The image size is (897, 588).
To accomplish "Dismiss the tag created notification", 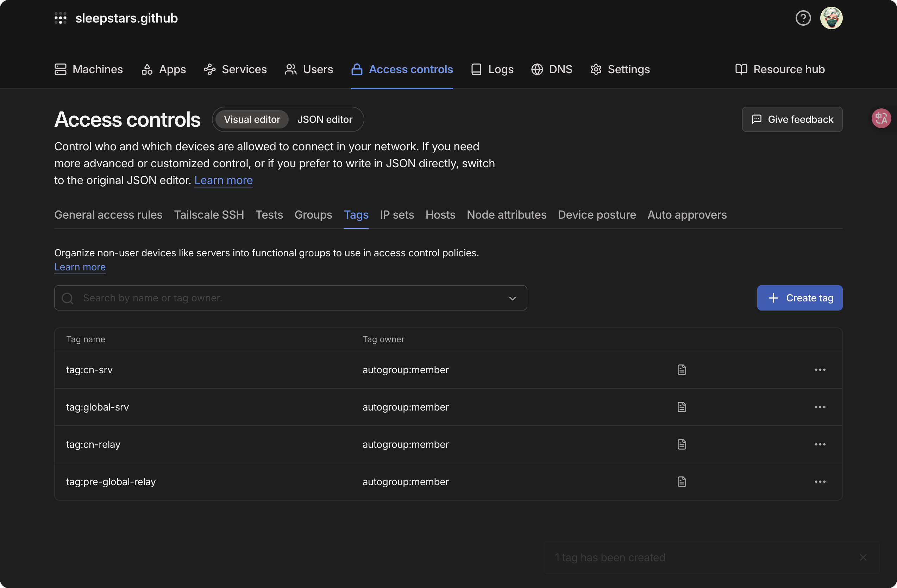I will [863, 557].
